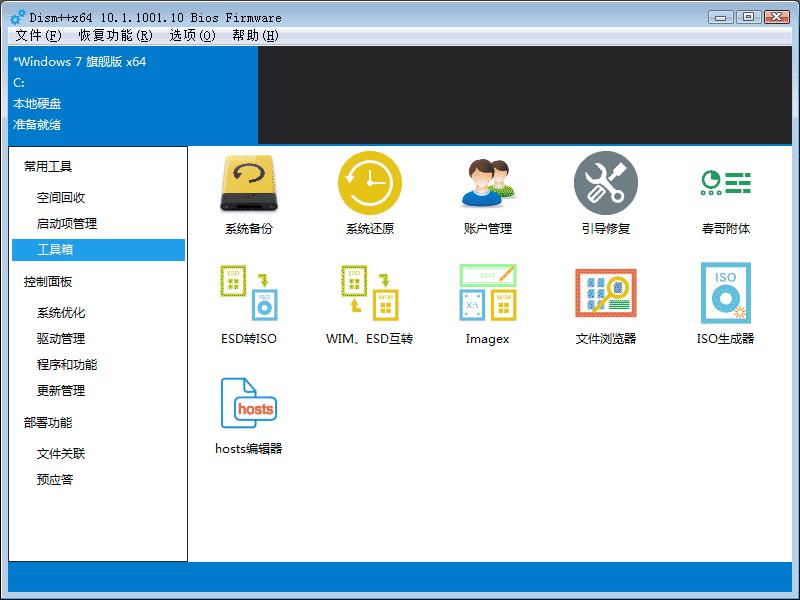Start the 引导修复 boot repair tool icon
The width and height of the screenshot is (800, 600).
pos(606,183)
